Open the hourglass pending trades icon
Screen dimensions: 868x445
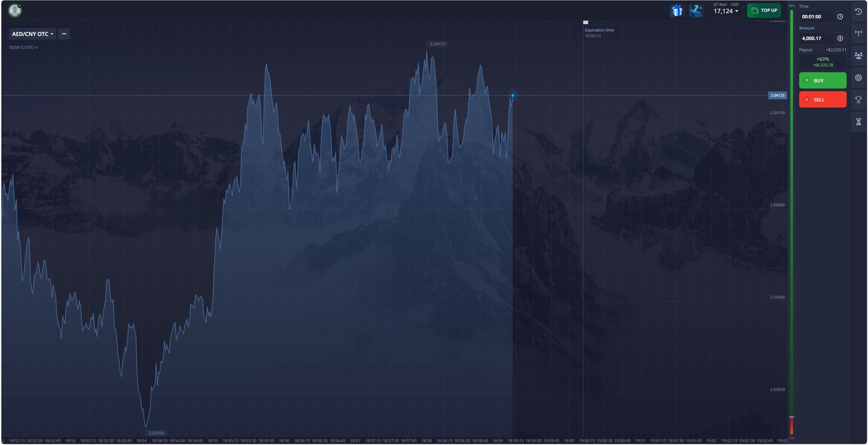coord(858,122)
